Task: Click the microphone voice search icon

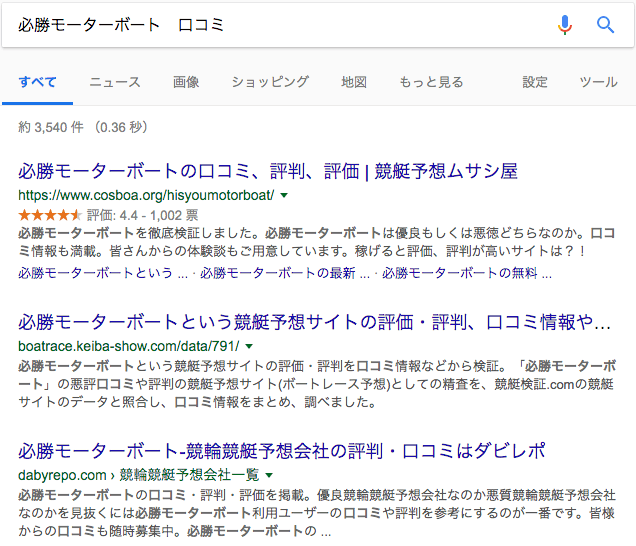Action: (x=565, y=25)
